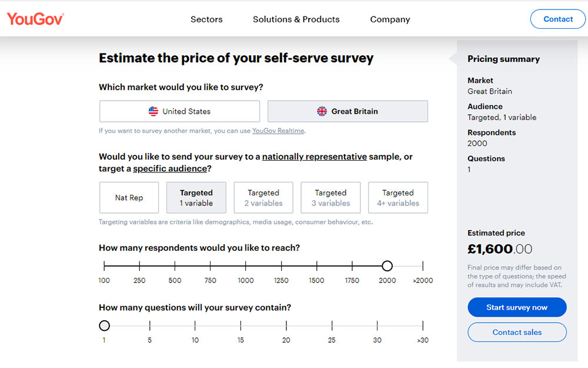Click the Contact button in header
588x368 pixels.
558,19
